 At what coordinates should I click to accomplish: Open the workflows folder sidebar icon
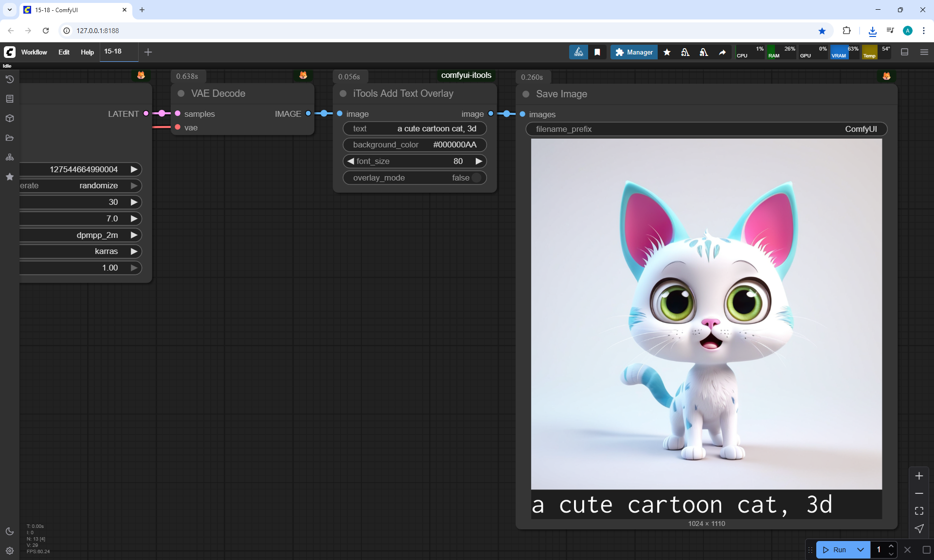(10, 138)
